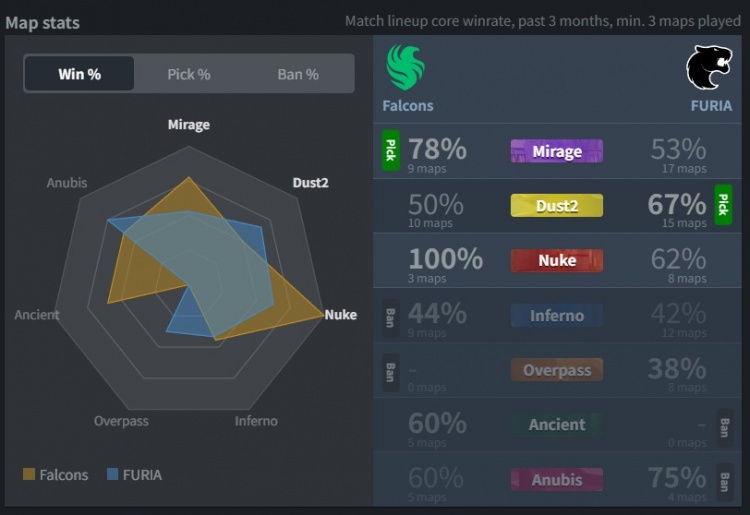The height and width of the screenshot is (515, 750).
Task: Click the green Pick badge beside Dust2
Action: click(723, 205)
